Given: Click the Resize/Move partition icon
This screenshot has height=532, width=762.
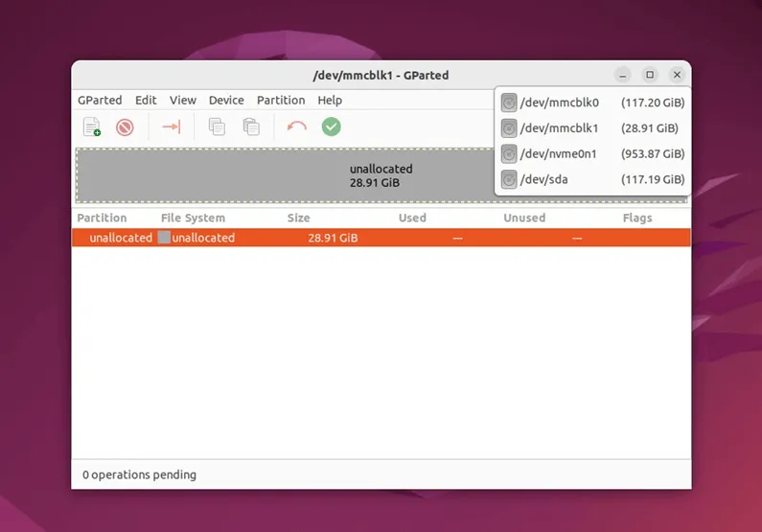Looking at the screenshot, I should point(171,127).
